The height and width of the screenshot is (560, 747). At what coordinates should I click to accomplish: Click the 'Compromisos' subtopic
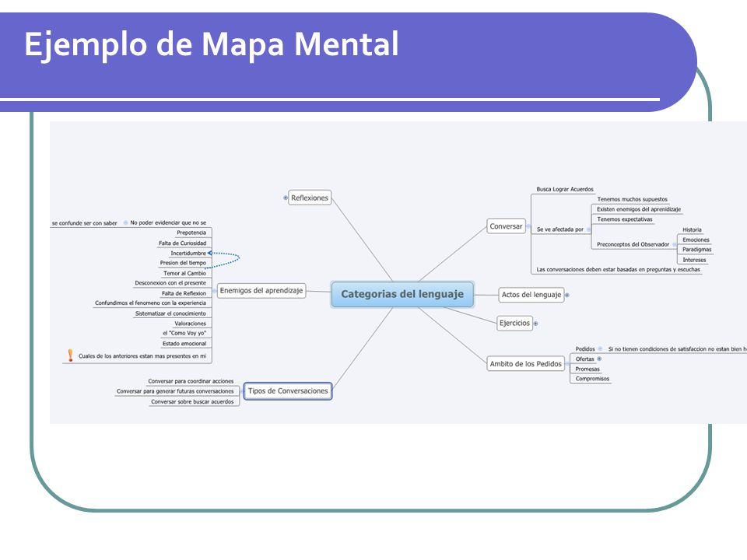coord(592,379)
